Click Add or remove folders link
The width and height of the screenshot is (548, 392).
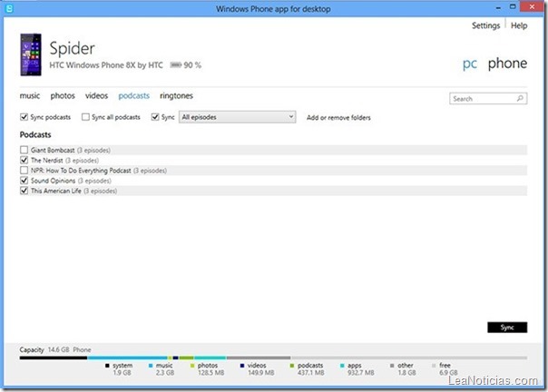click(338, 118)
